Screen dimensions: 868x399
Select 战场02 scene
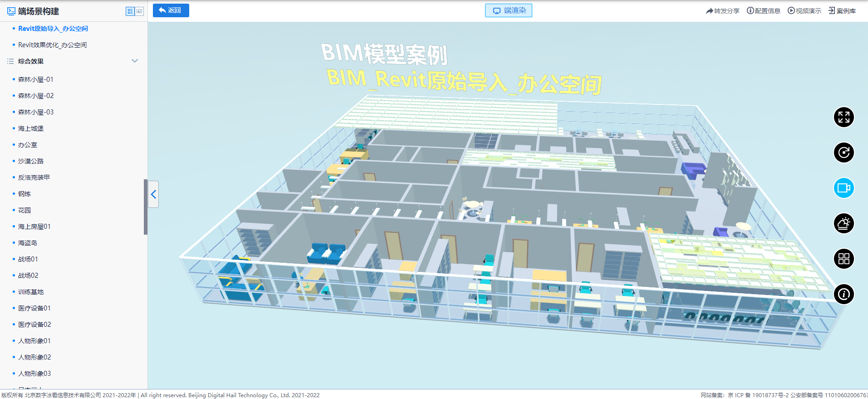[x=28, y=276]
